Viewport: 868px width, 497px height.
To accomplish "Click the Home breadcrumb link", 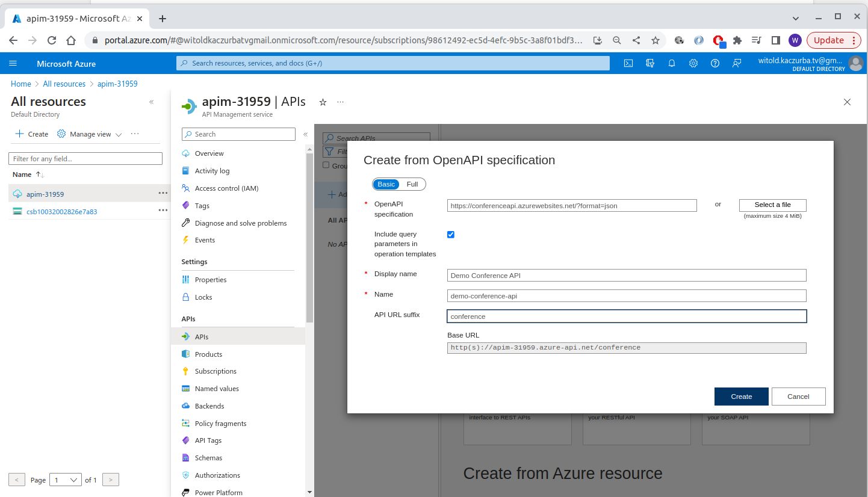I will tap(21, 84).
